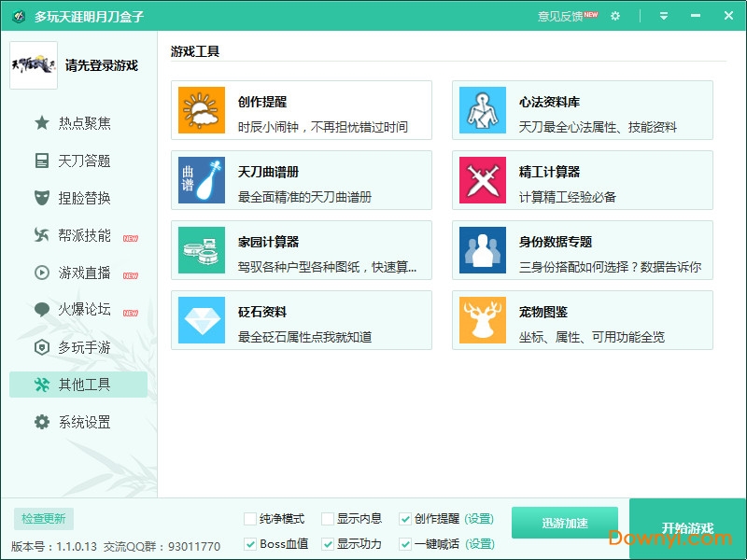Disable the Boss血值 checkbox
Viewport: 747px width, 560px height.
[x=250, y=544]
